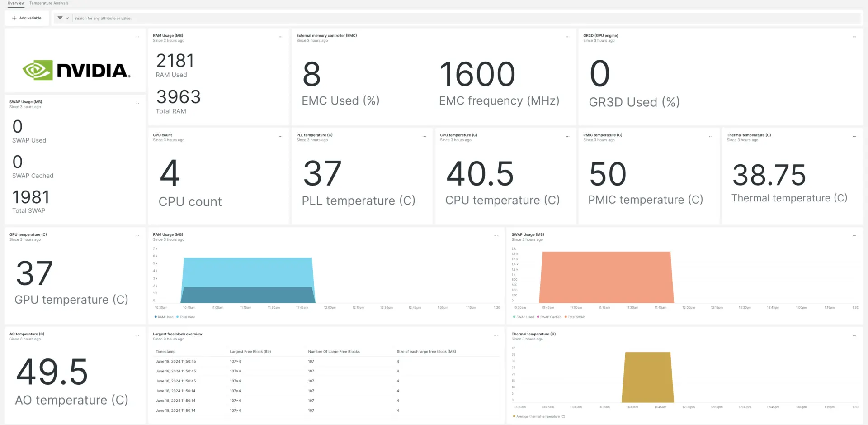Open the SWAP Usage chart dropdown menu
Screen dimensions: 868x425
[854, 236]
